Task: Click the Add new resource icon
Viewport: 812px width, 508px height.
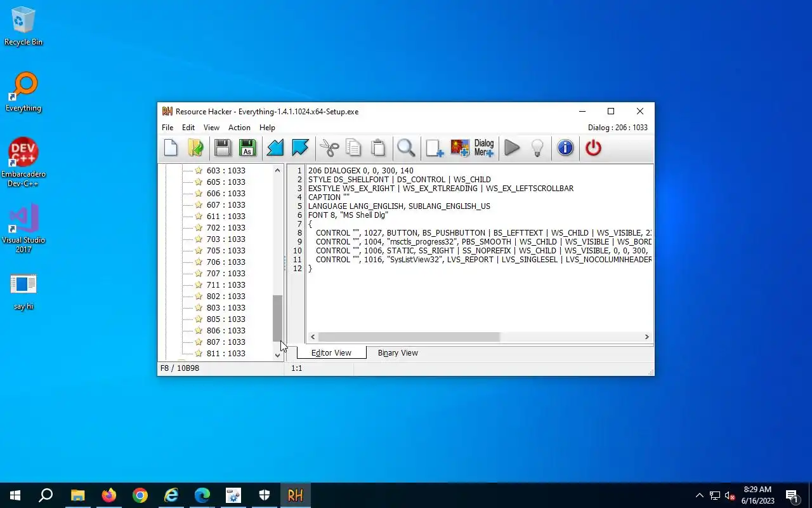Action: tap(435, 148)
